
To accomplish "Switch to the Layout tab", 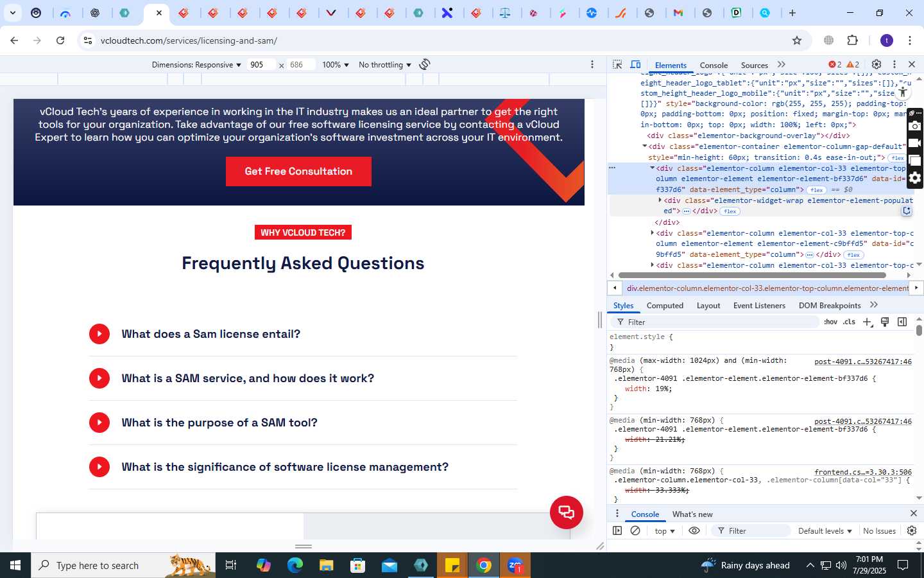I will (708, 306).
